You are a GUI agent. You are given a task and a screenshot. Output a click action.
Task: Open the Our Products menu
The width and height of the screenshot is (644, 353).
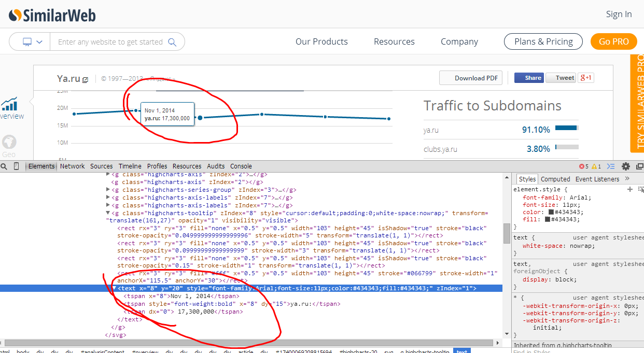click(321, 41)
